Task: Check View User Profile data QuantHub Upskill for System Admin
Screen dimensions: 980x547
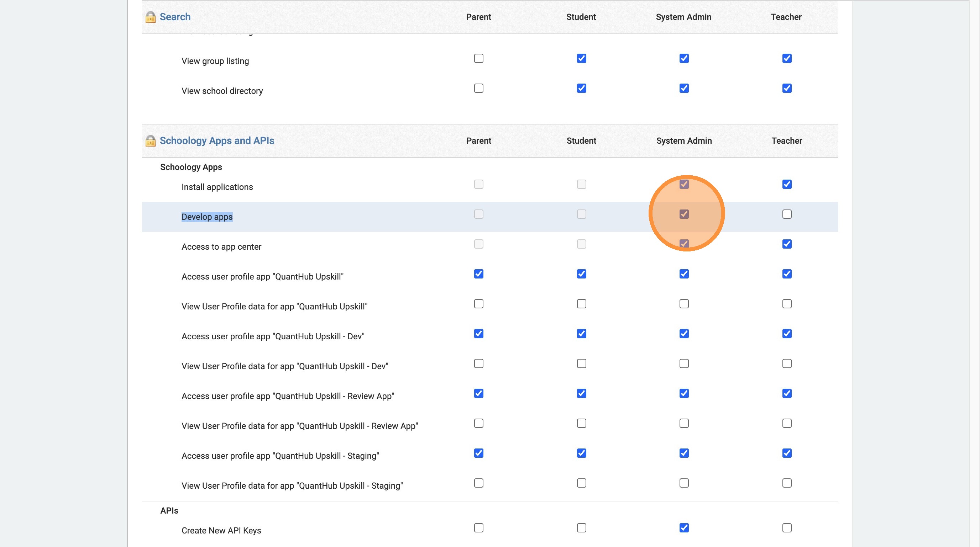Action: (684, 304)
